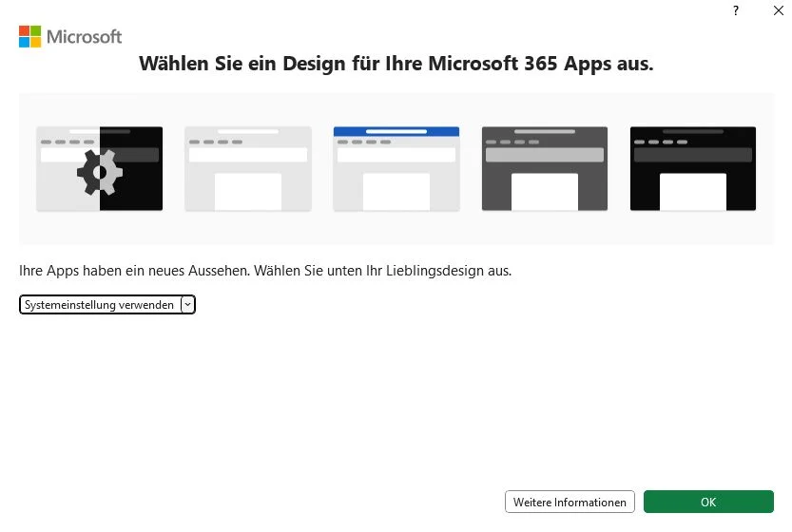Select the system setting theme thumbnail with gear
This screenshot has width=792, height=532.
tap(100, 168)
